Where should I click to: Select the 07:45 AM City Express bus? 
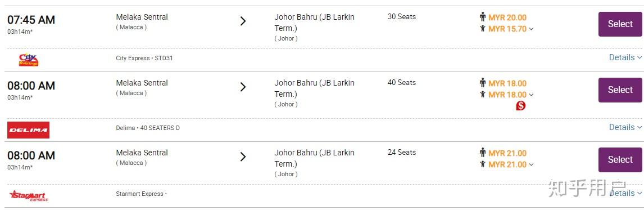tap(620, 24)
